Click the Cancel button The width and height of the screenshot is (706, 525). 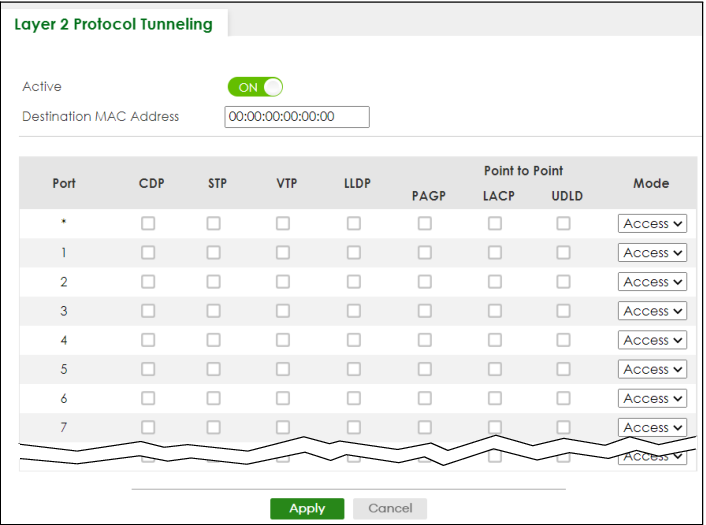point(390,508)
